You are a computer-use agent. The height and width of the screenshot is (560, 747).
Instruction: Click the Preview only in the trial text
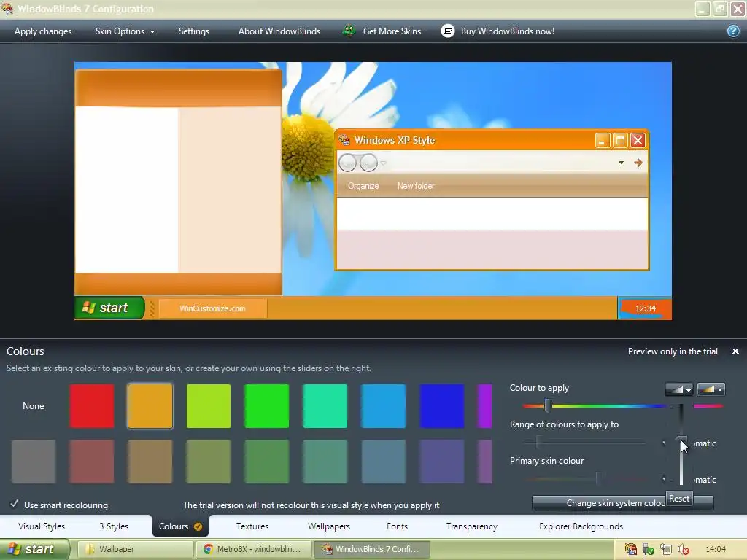672,351
